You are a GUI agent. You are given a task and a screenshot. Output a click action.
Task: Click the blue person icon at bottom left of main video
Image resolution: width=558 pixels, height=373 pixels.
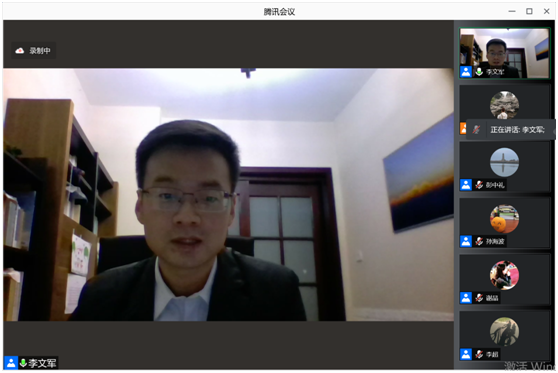coord(11,363)
